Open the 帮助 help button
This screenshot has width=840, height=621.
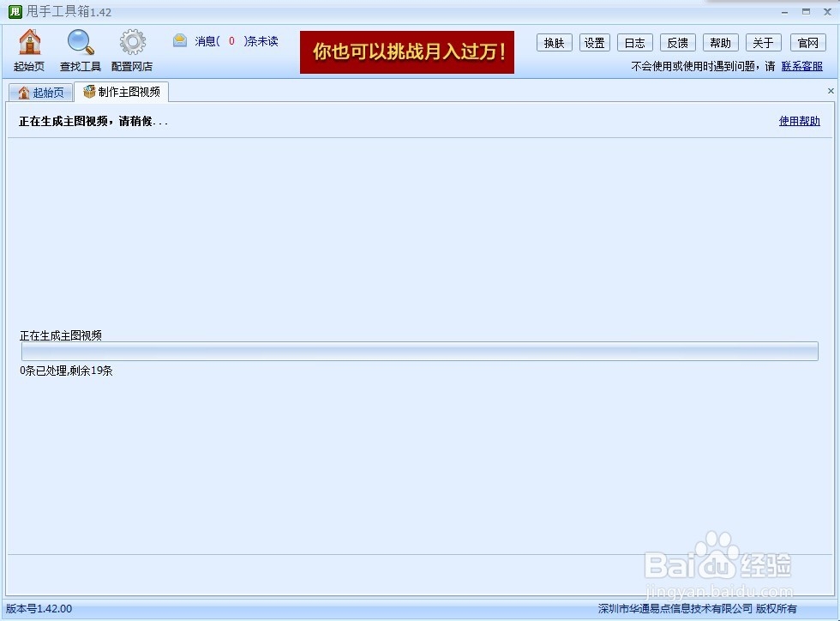[x=720, y=42]
